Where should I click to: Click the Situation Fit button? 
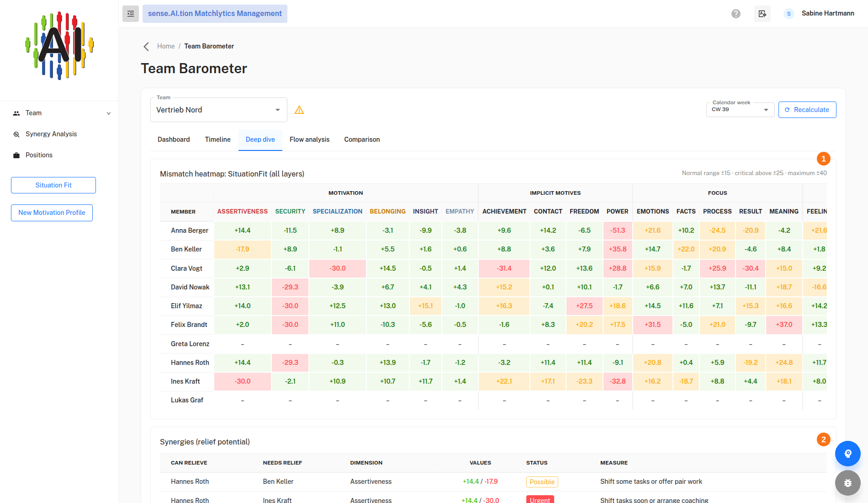coord(53,185)
